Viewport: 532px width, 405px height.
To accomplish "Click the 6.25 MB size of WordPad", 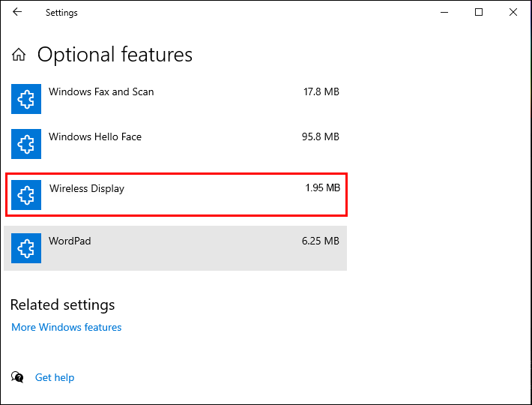I will (x=321, y=241).
